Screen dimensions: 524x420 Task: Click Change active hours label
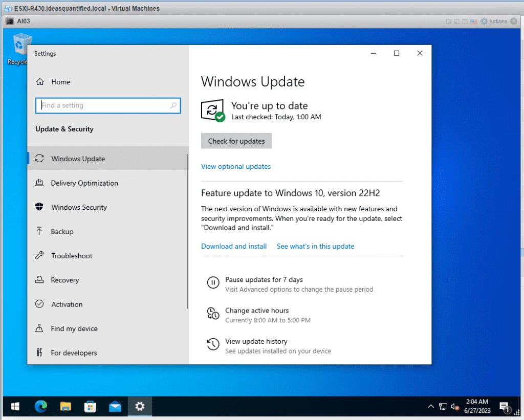[x=257, y=311]
